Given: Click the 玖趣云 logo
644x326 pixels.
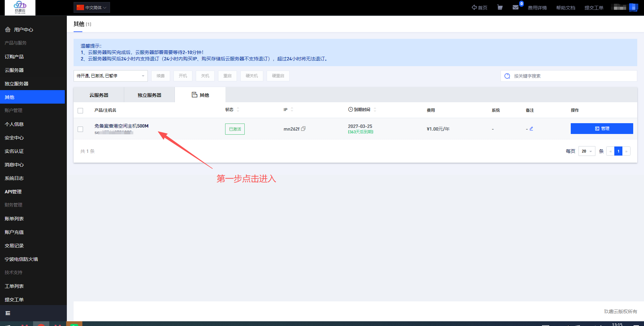Looking at the screenshot, I should point(20,7).
